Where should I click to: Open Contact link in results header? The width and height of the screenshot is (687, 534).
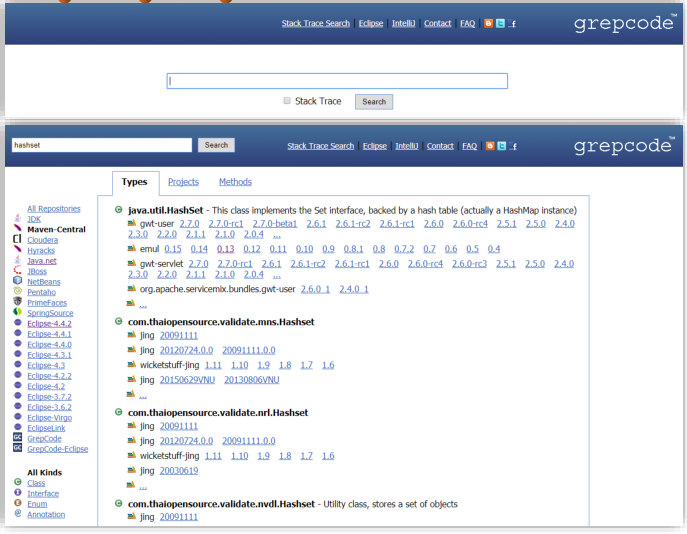[x=440, y=146]
